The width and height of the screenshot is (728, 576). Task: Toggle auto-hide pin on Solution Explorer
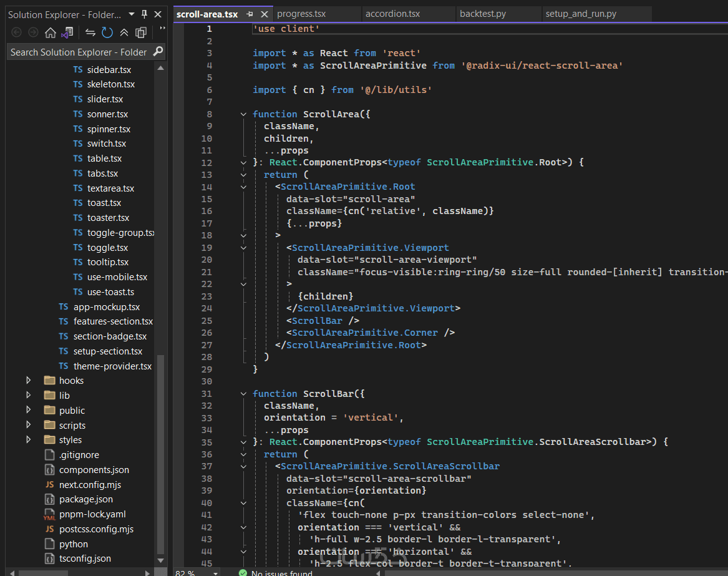pos(145,14)
